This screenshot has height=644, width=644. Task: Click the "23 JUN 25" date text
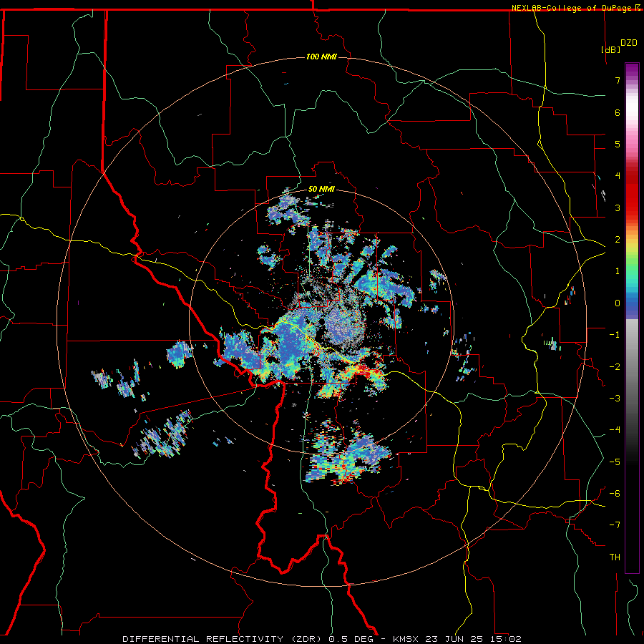pos(455,639)
